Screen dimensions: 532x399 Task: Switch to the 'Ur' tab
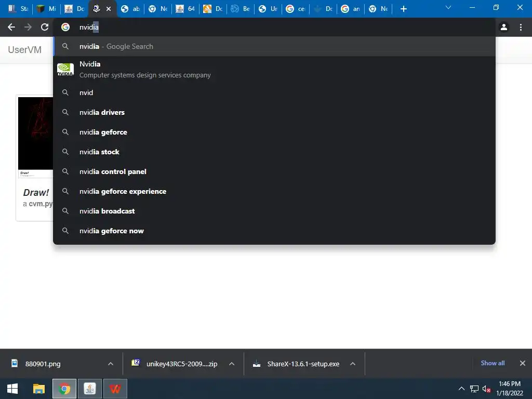click(268, 9)
